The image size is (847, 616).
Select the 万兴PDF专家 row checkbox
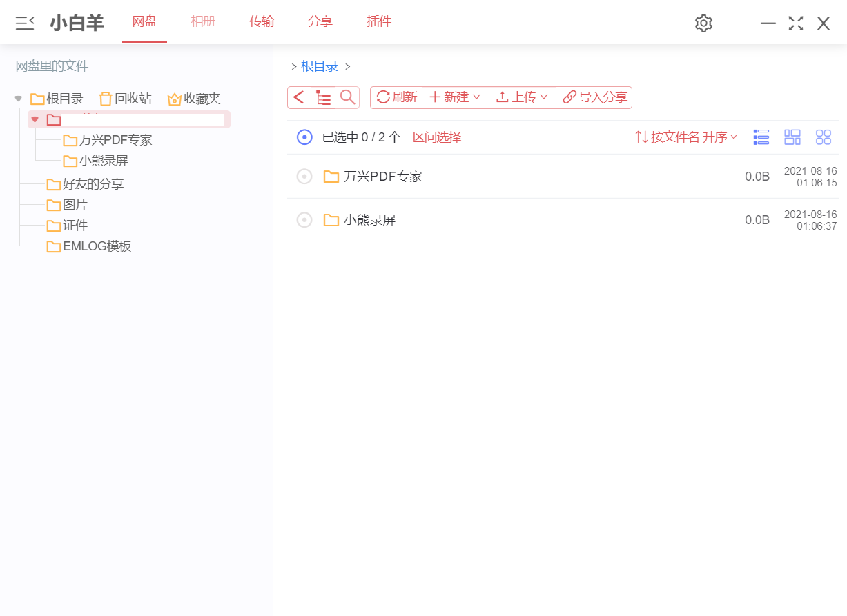click(x=304, y=177)
